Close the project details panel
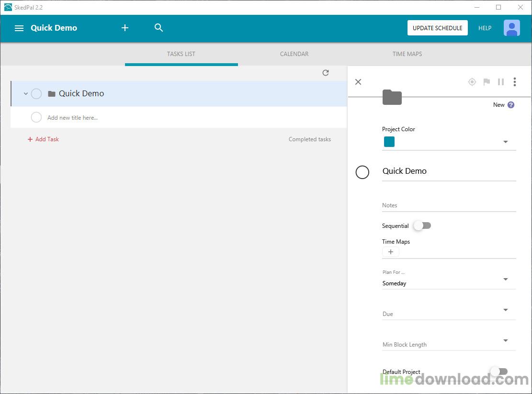The width and height of the screenshot is (532, 394). (x=358, y=82)
